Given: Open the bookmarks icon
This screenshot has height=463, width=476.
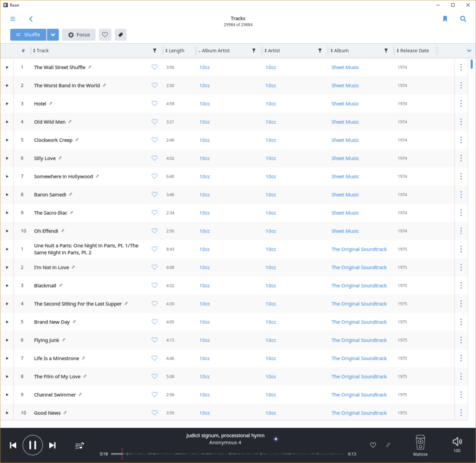Looking at the screenshot, I should point(445,19).
